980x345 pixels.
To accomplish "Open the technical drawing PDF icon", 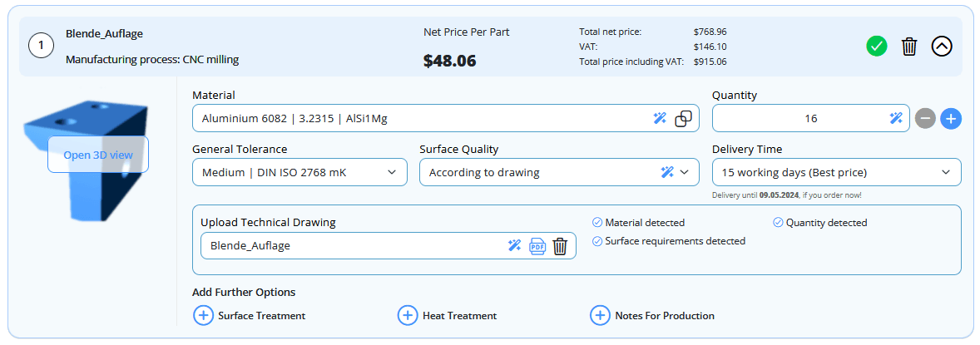I will point(537,245).
